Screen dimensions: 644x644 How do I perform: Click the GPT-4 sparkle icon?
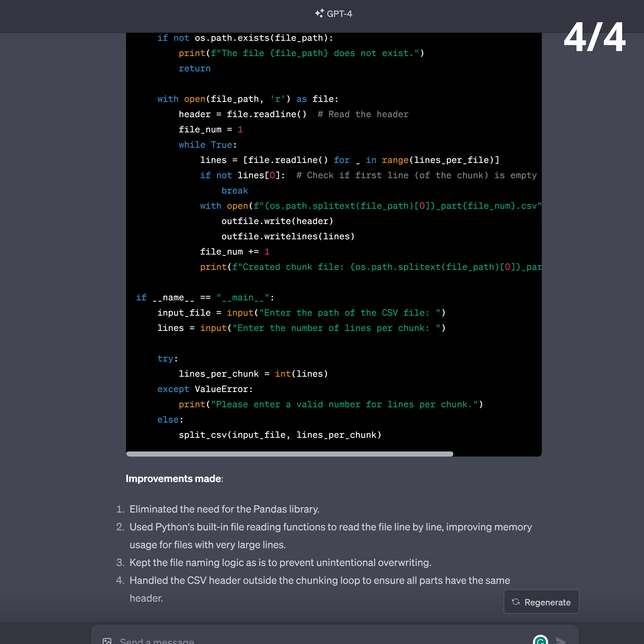point(319,13)
